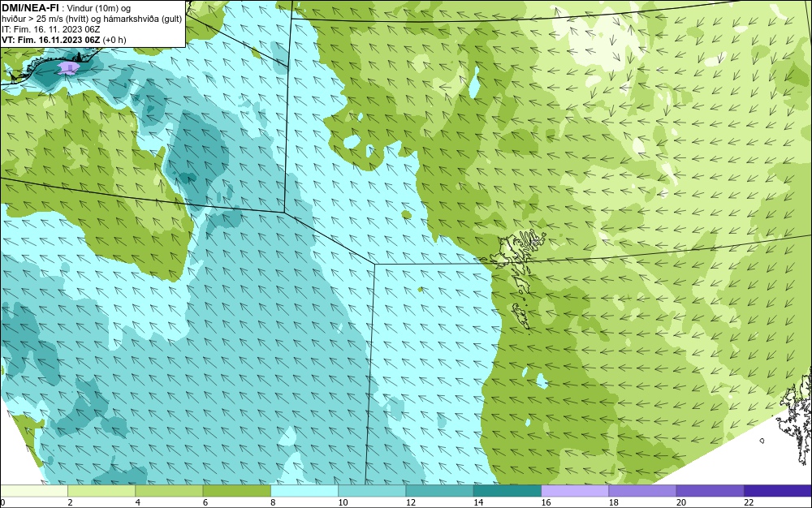Click the 10–12 m/s light teal swatch
The image size is (812, 508).
(372, 491)
